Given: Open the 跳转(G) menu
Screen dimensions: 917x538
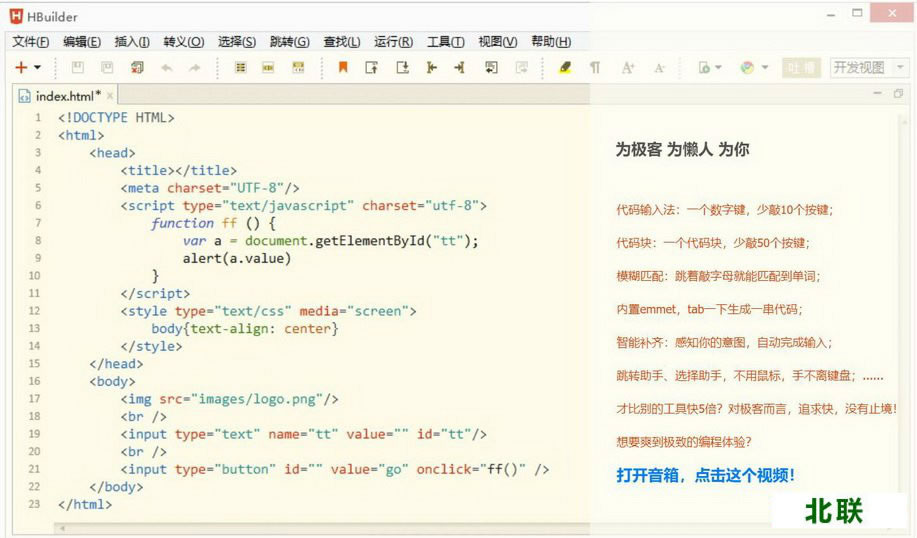Looking at the screenshot, I should [x=289, y=42].
